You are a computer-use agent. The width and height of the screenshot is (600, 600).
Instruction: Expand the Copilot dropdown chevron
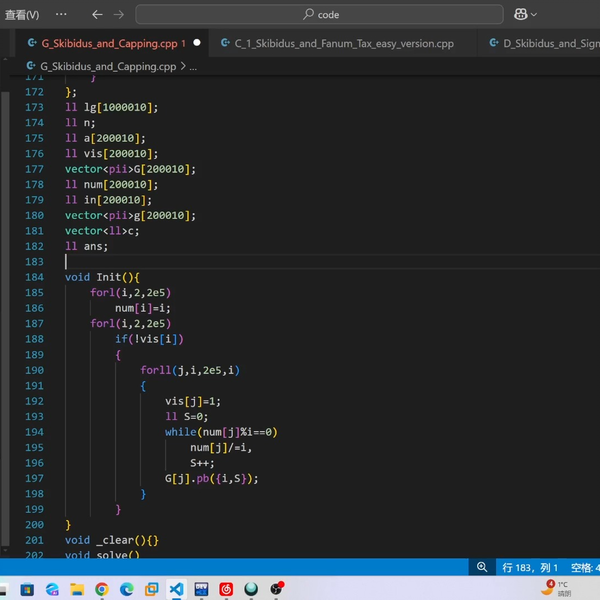pyautogui.click(x=534, y=15)
